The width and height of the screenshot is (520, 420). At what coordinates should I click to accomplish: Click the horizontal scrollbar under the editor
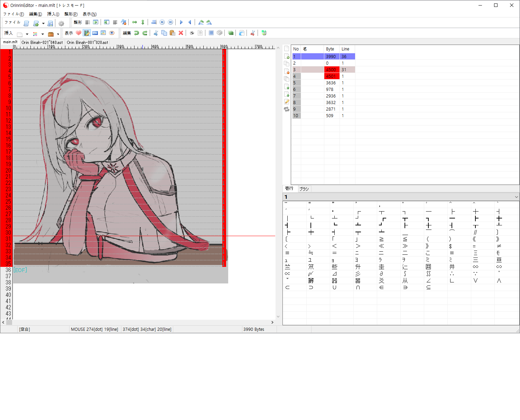(x=138, y=322)
